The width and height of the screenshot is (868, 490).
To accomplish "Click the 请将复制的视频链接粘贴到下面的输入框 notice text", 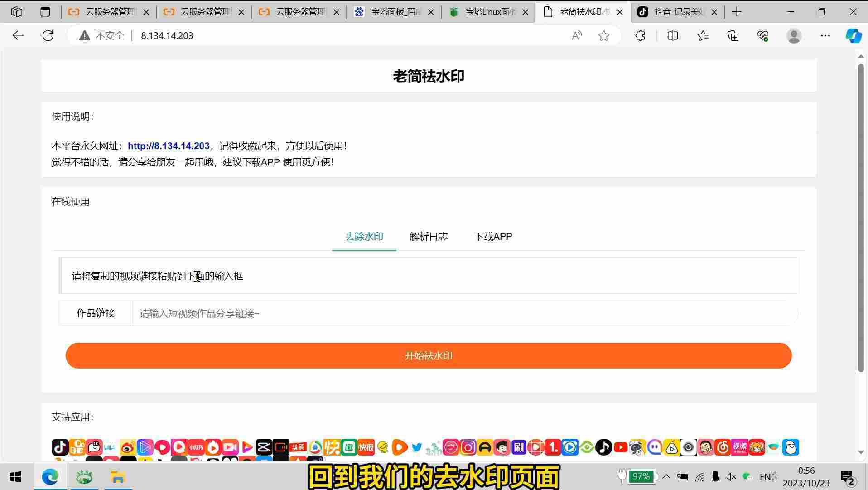I will (x=157, y=276).
